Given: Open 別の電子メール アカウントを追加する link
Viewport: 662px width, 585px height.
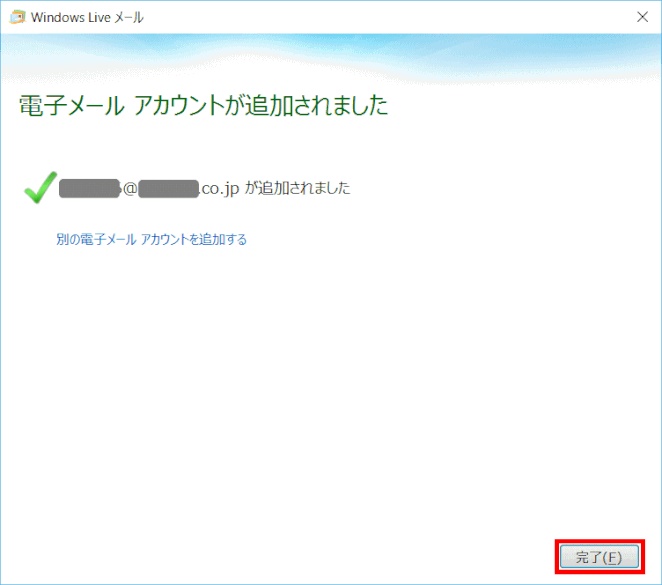Looking at the screenshot, I should click(x=152, y=239).
